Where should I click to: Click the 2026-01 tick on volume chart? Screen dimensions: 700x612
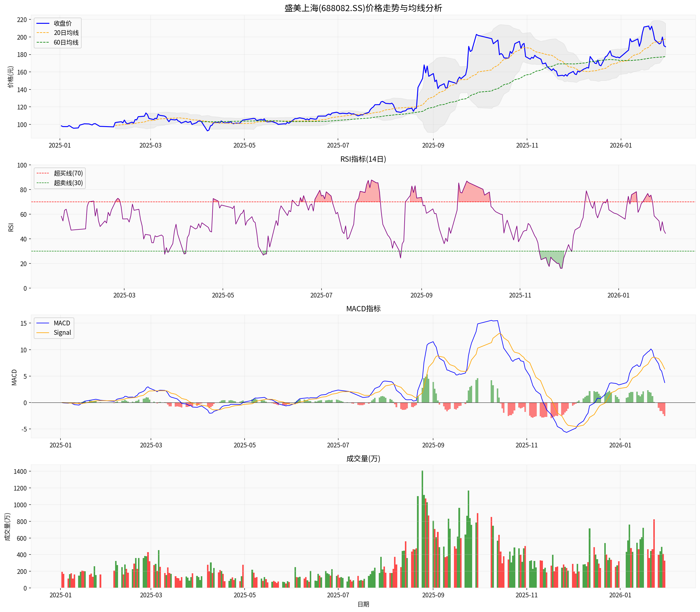click(x=620, y=595)
